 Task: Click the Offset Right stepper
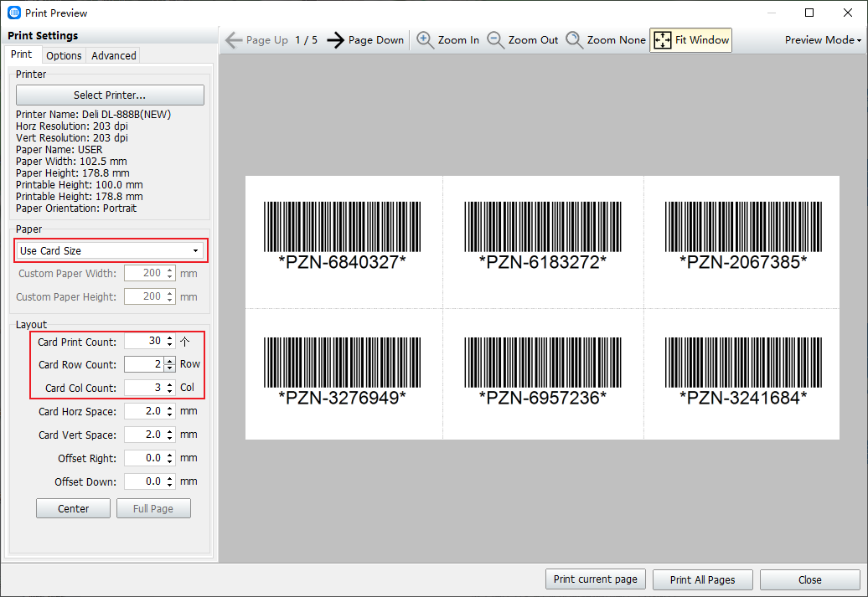click(170, 458)
